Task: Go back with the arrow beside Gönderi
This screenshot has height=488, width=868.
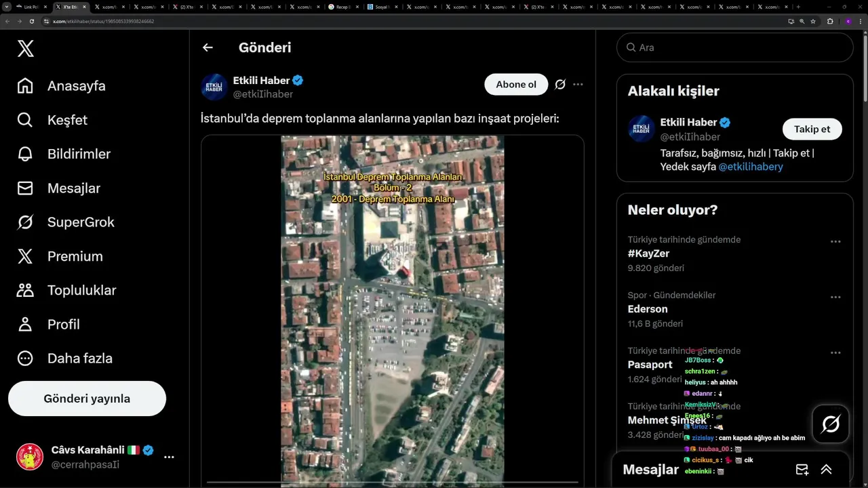Action: [208, 47]
